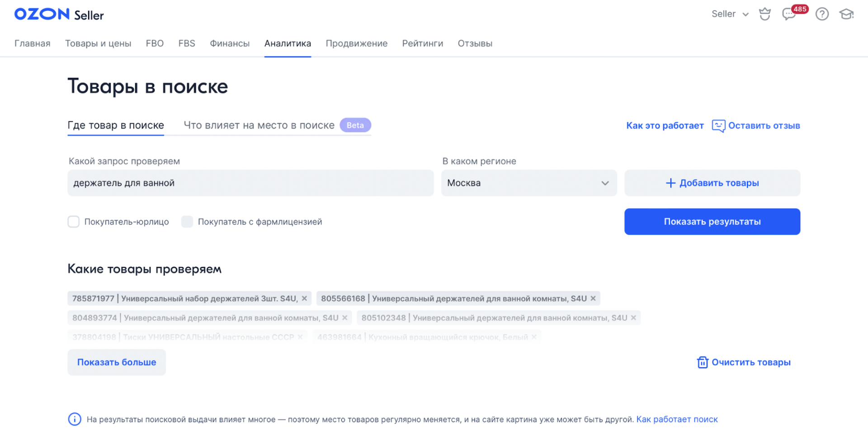Open the Отзывы menu
This screenshot has width=868, height=434.
(x=475, y=43)
